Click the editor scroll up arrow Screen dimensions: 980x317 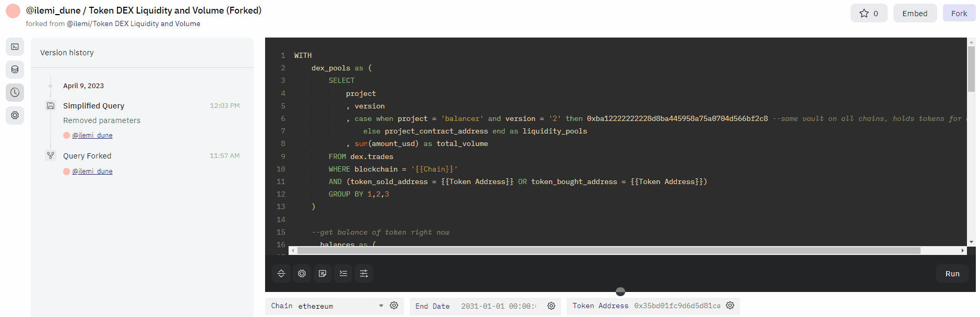[971, 42]
